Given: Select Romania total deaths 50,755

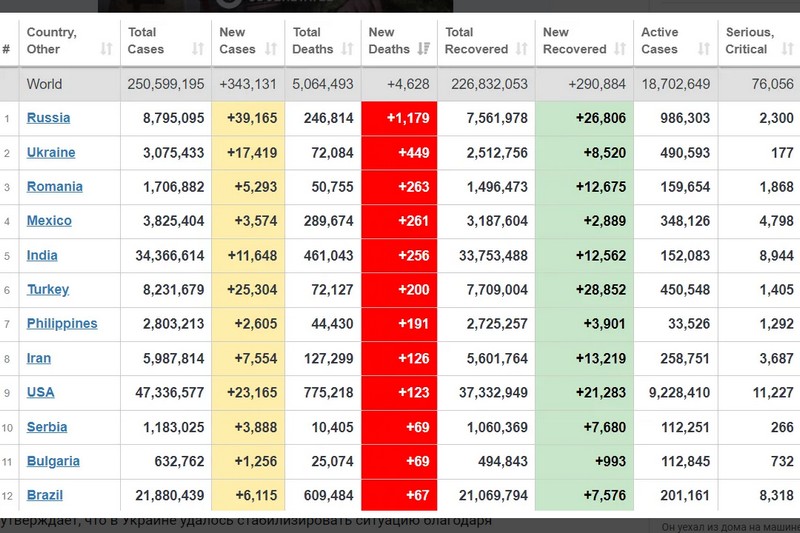Looking at the screenshot, I should tap(332, 187).
